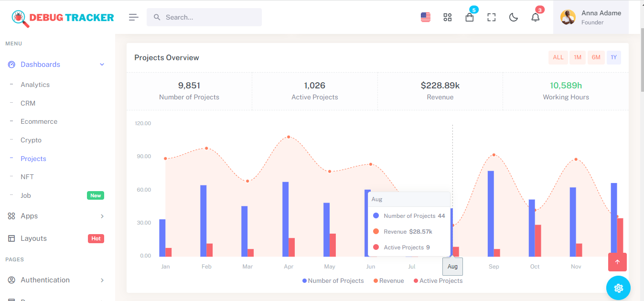
Task: Open the Analytics dashboard menu item
Action: tap(35, 85)
